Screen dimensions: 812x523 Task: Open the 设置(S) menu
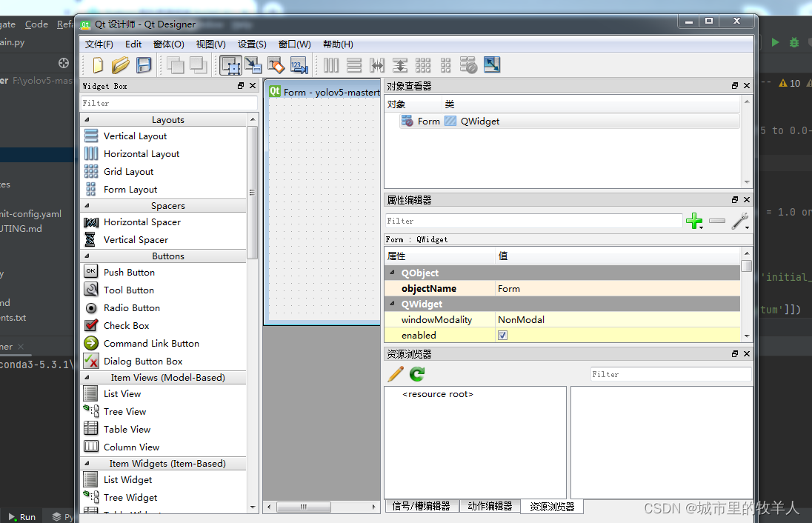tap(252, 44)
